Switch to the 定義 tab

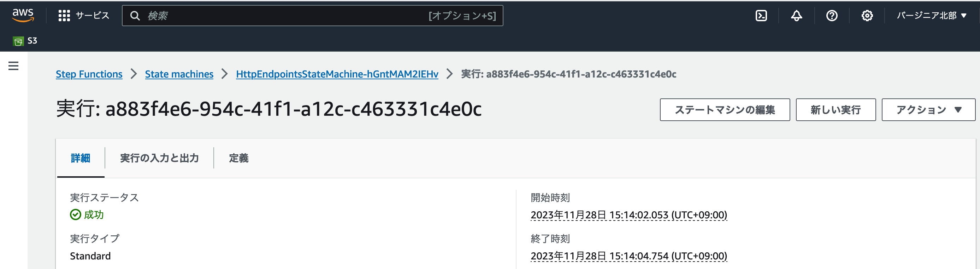pos(238,158)
